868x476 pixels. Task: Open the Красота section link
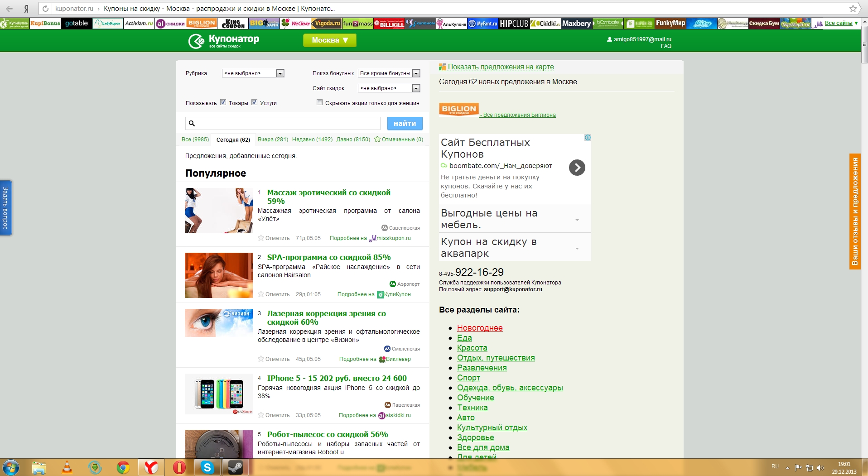[x=472, y=348]
